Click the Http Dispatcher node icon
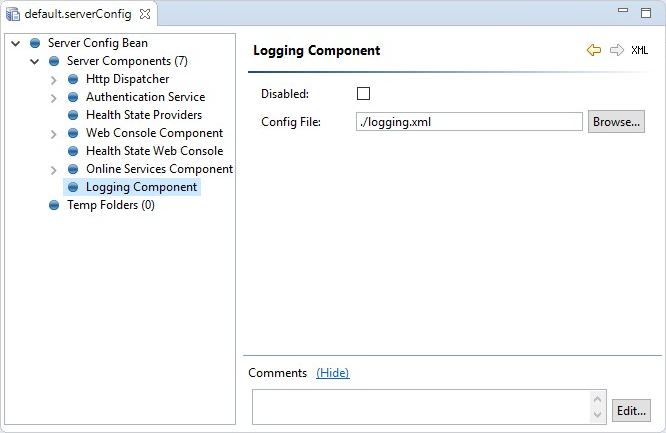The width and height of the screenshot is (666, 433). (73, 79)
